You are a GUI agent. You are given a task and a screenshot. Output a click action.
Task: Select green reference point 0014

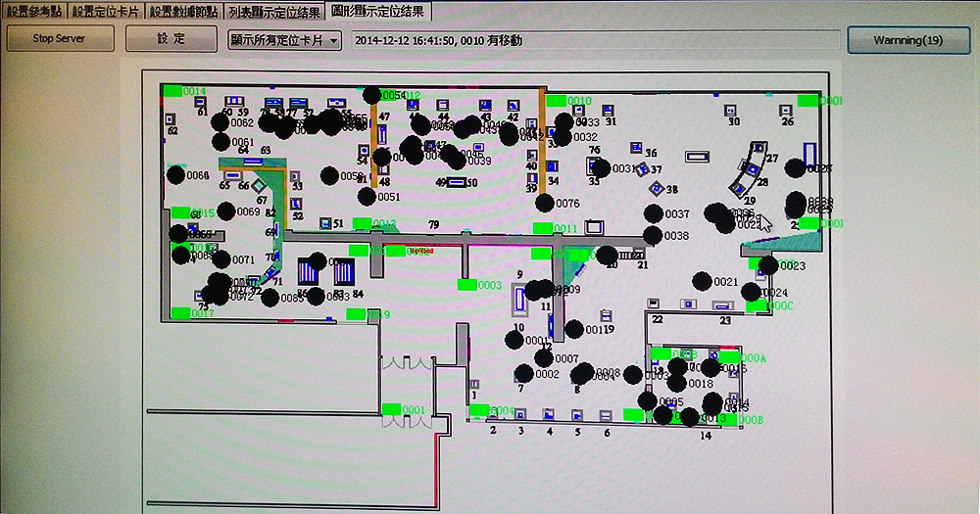pyautogui.click(x=172, y=91)
